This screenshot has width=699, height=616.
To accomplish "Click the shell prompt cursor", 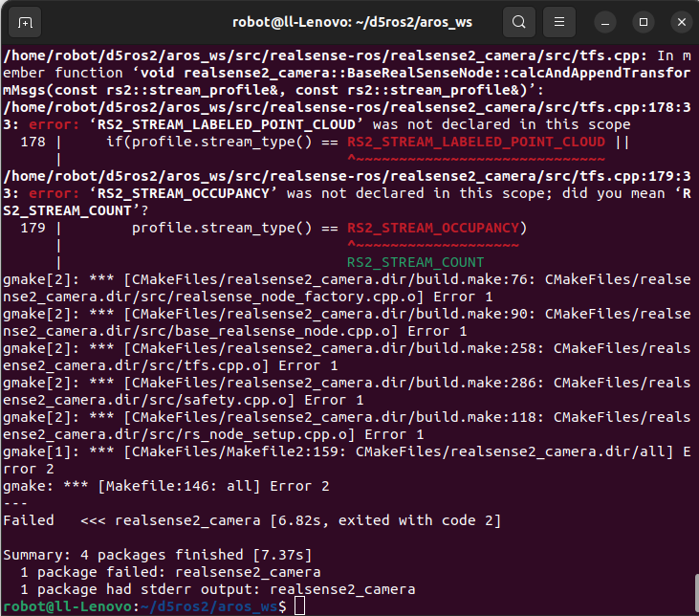I will (x=299, y=606).
